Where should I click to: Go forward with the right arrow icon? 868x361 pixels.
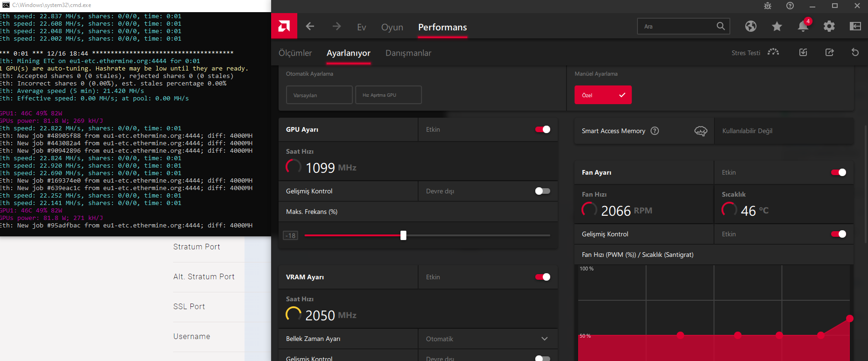(x=336, y=26)
